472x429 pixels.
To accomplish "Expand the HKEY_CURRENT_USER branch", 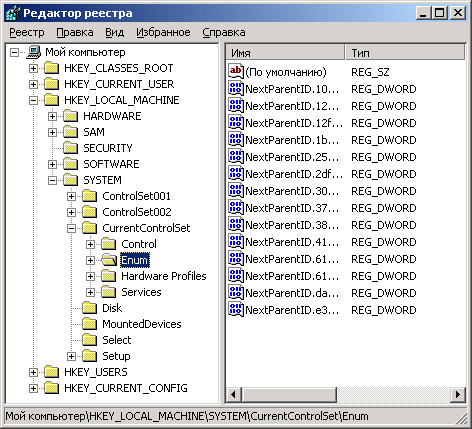I will (33, 84).
